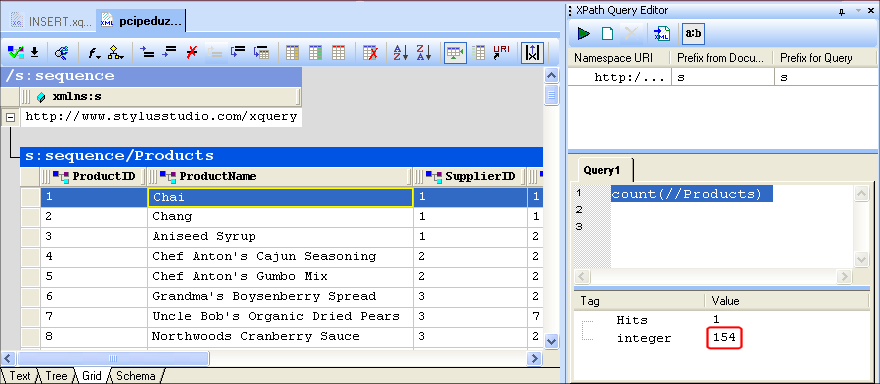
Task: Create a new query with blank page icon
Action: [x=607, y=34]
